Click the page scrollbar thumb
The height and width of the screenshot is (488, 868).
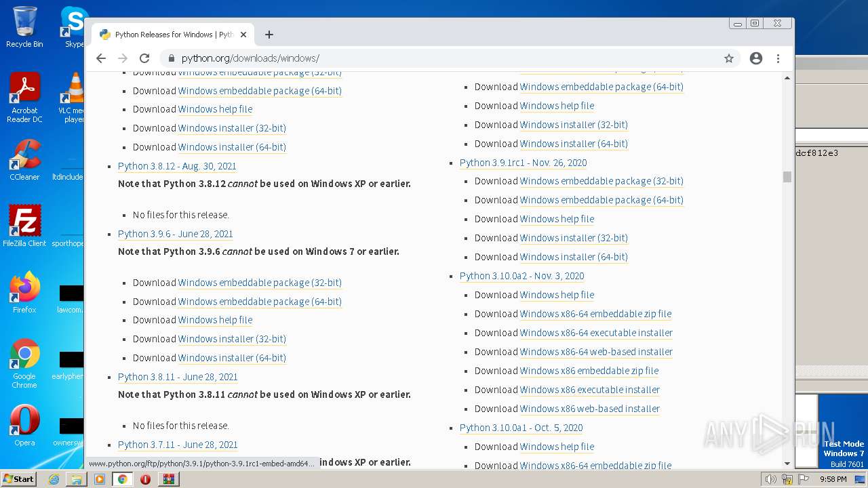tap(787, 177)
